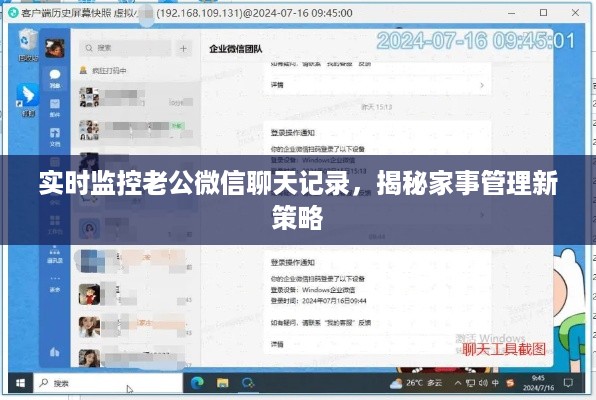Click the green snapshot window title icon
Viewport: 596px width, 400px height.
pos(13,13)
